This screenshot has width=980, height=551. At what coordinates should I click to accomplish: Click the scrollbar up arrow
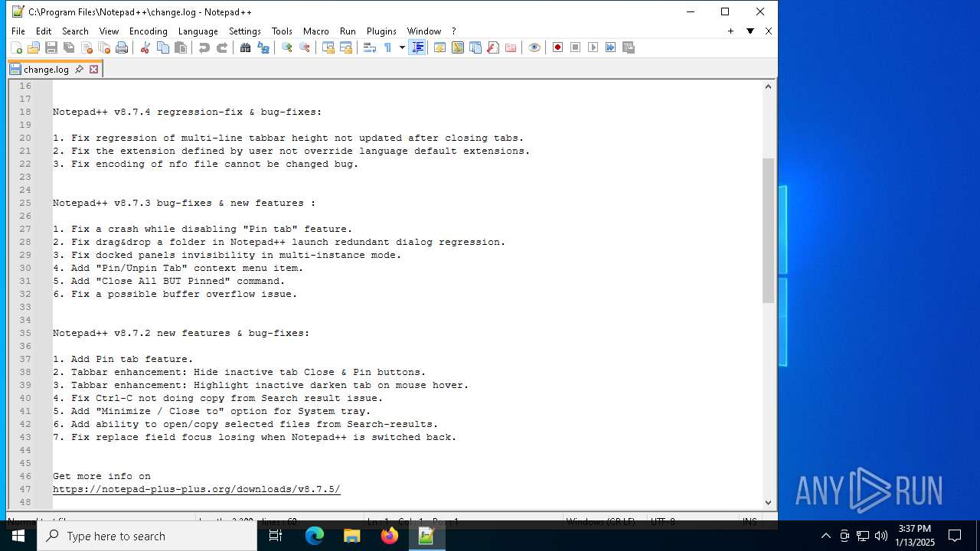(768, 86)
